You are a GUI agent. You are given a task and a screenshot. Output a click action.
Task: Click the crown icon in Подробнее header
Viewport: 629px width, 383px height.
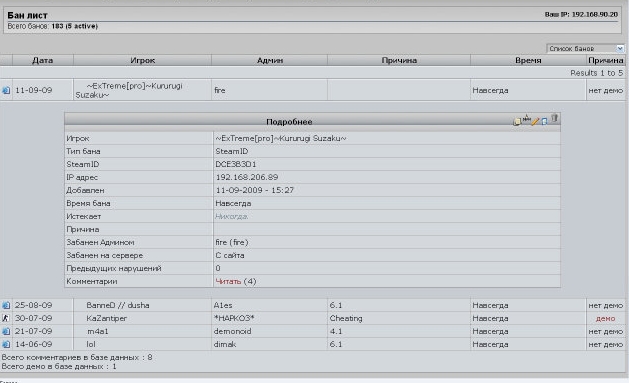click(x=527, y=118)
